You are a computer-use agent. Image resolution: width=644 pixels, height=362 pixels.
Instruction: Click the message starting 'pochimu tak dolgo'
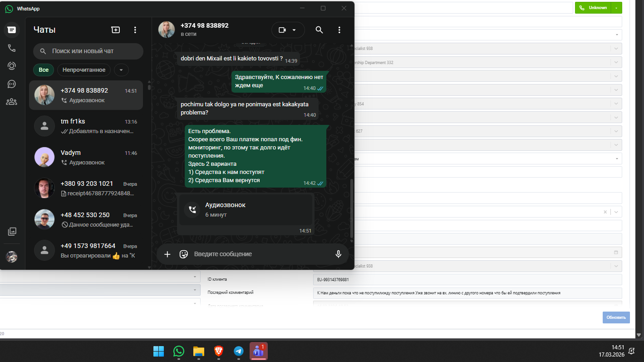247,109
